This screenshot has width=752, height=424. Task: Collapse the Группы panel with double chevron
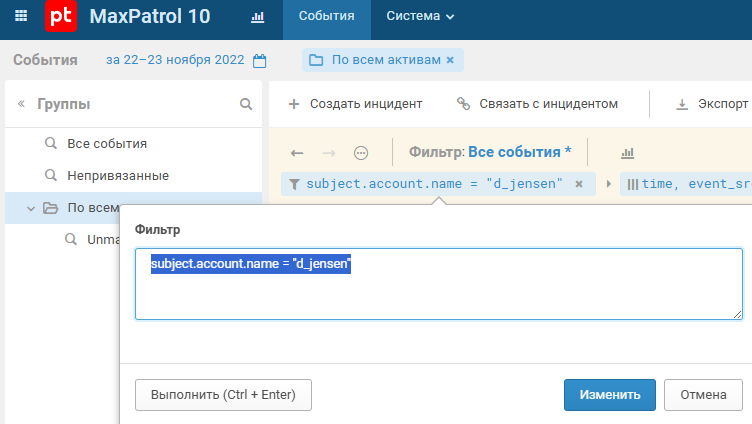click(21, 104)
